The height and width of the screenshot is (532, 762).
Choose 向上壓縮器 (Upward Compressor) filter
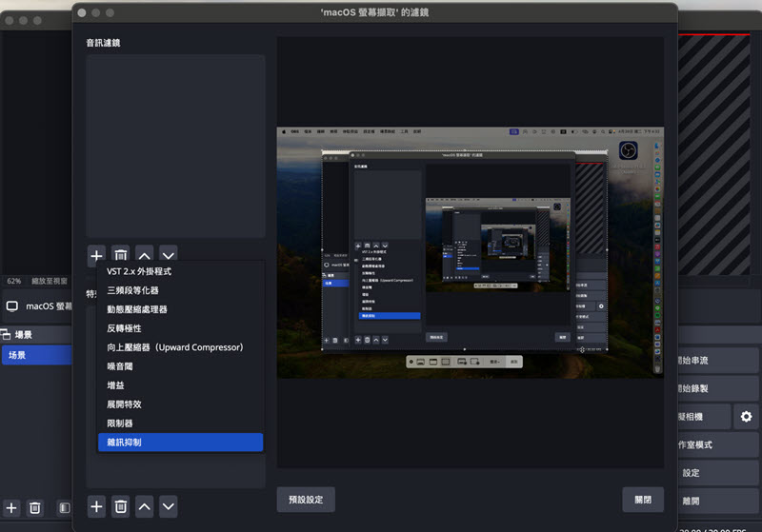tap(181, 347)
